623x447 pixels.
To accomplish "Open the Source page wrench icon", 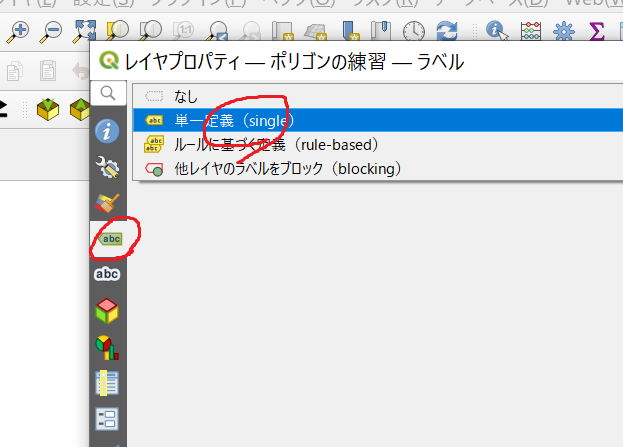I will 107,167.
